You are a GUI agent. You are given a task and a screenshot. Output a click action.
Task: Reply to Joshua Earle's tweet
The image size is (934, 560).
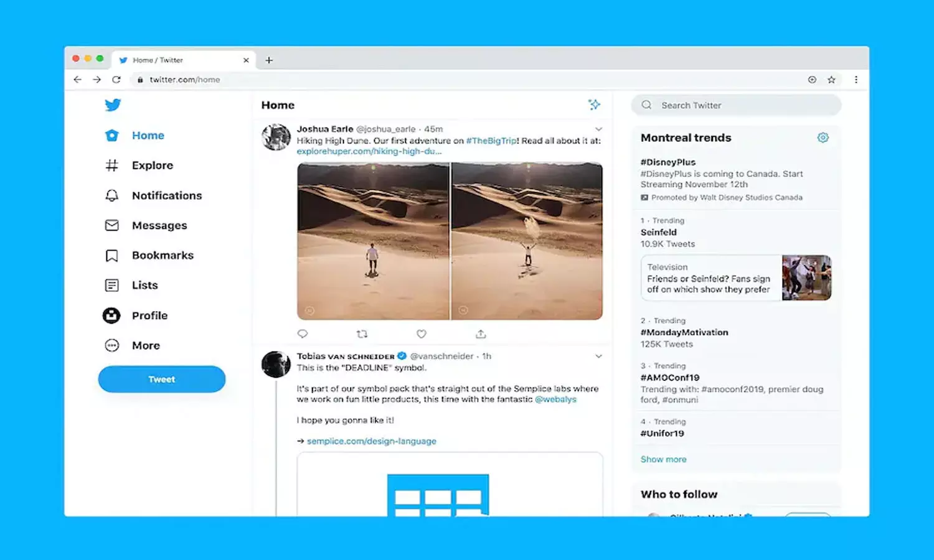(x=303, y=334)
